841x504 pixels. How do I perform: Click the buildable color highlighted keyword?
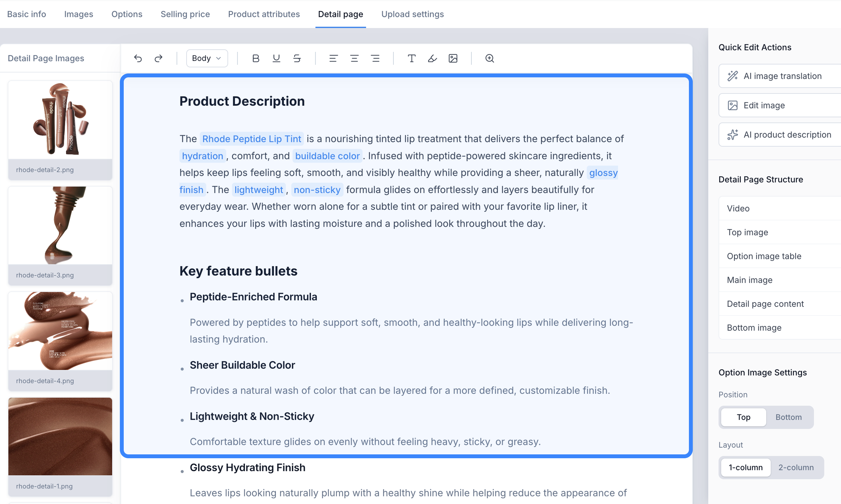click(x=327, y=156)
